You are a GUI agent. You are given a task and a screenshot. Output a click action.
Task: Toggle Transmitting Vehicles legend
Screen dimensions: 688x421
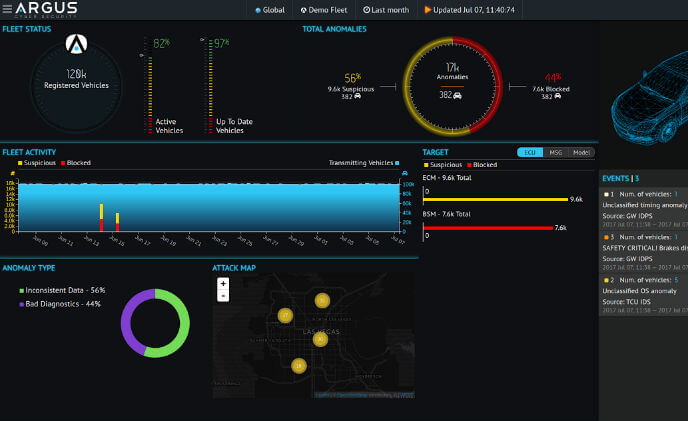coord(364,163)
